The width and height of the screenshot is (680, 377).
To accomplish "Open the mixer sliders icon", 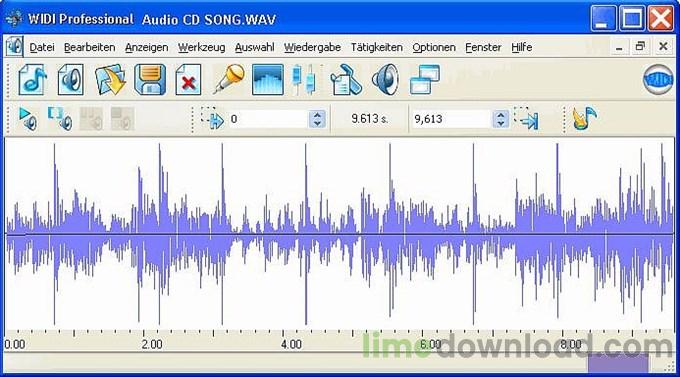I will 303,80.
